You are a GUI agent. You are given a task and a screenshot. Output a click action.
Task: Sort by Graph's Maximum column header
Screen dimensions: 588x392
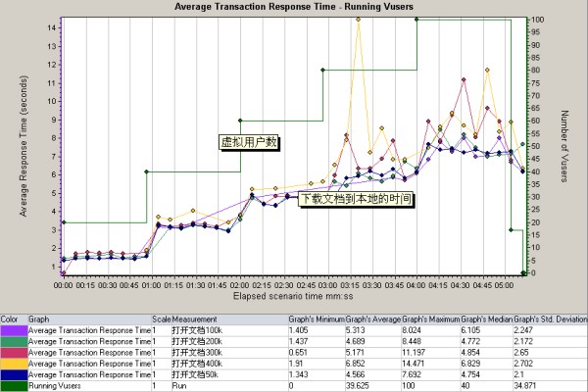point(431,319)
